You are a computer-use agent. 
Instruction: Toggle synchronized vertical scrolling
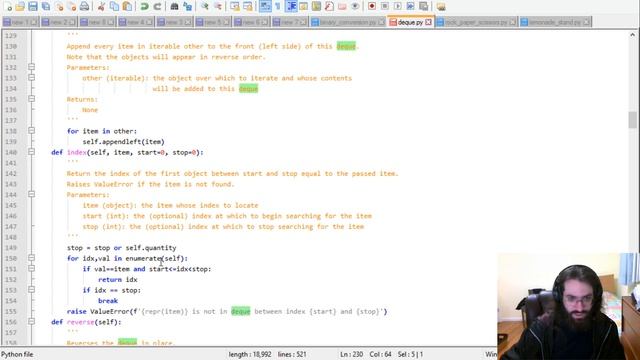[235, 6]
